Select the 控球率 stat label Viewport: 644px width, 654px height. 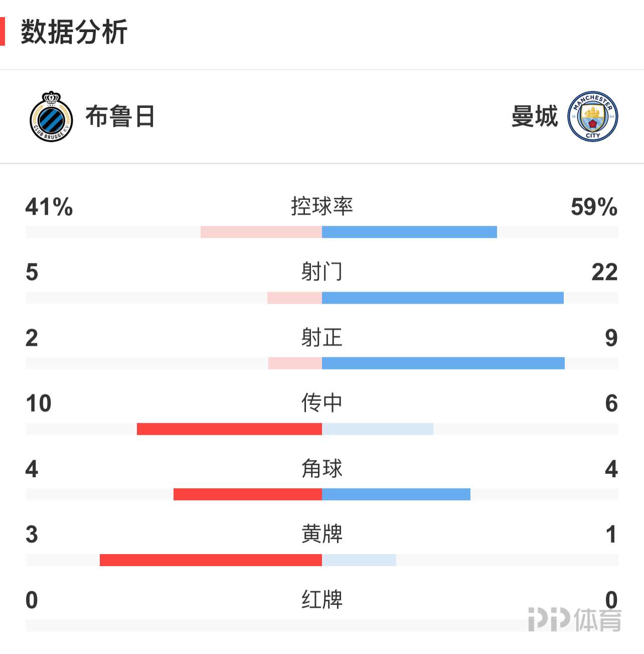click(x=322, y=206)
